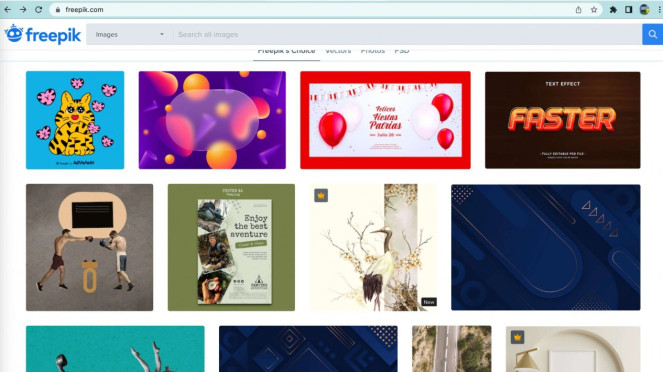Open the extensions puzzle icon

click(613, 10)
